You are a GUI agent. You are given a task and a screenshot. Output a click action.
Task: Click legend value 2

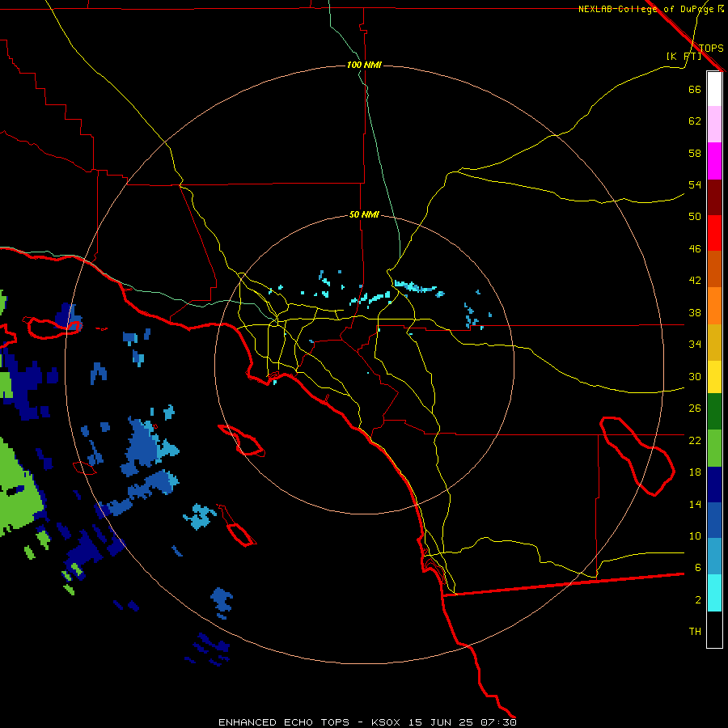point(697,600)
